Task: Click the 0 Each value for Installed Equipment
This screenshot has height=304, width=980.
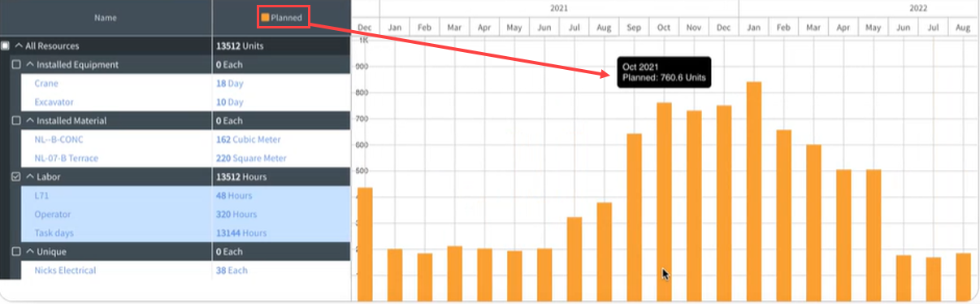Action: pyautogui.click(x=230, y=64)
